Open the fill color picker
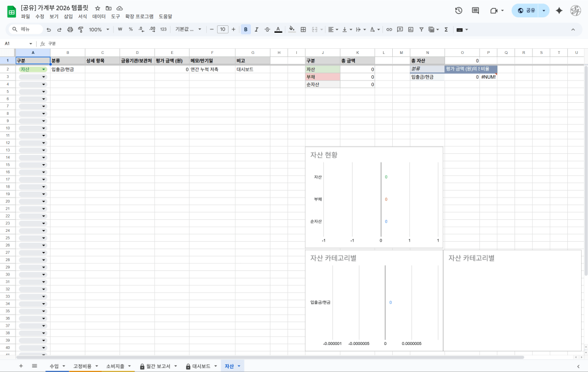 pos(292,29)
